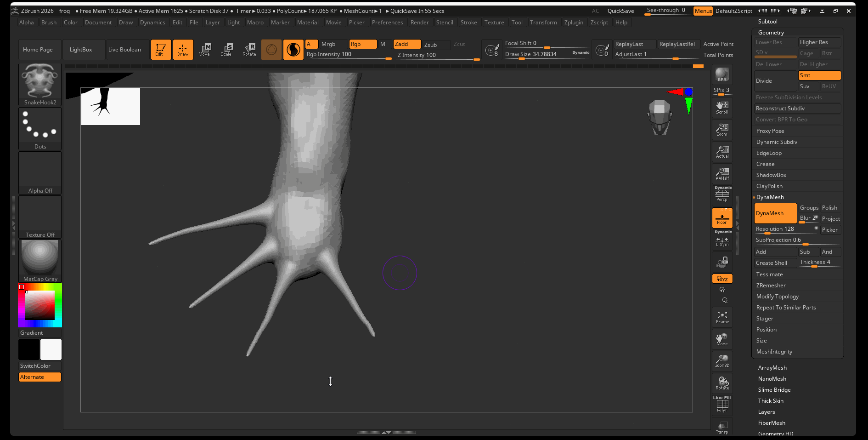Click the BPR render icon

click(x=722, y=75)
